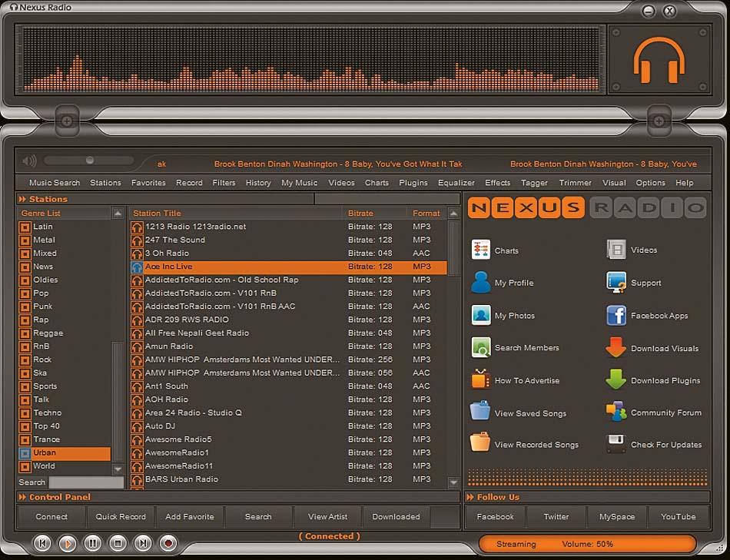Click the YouTube follow button
730x560 pixels.
tap(679, 517)
